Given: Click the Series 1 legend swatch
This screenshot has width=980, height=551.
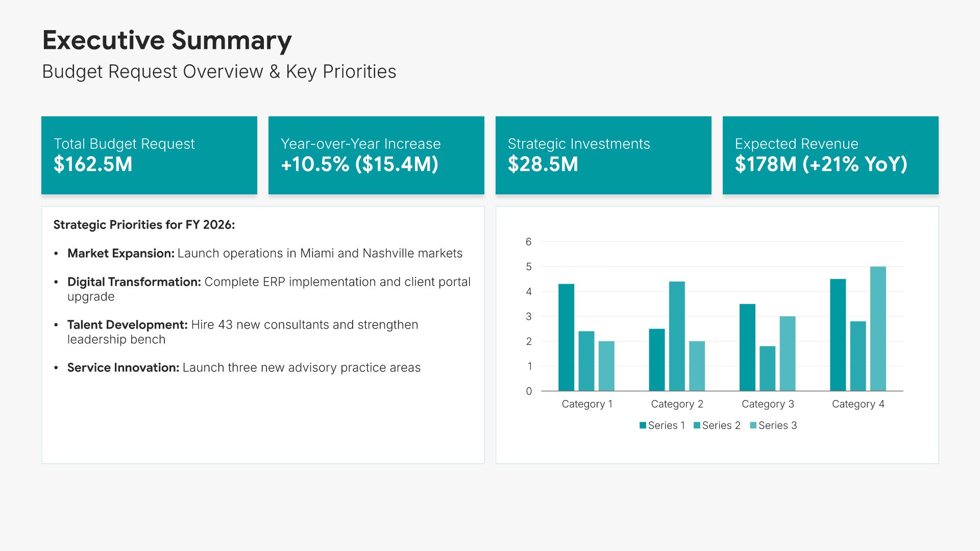Looking at the screenshot, I should 643,425.
